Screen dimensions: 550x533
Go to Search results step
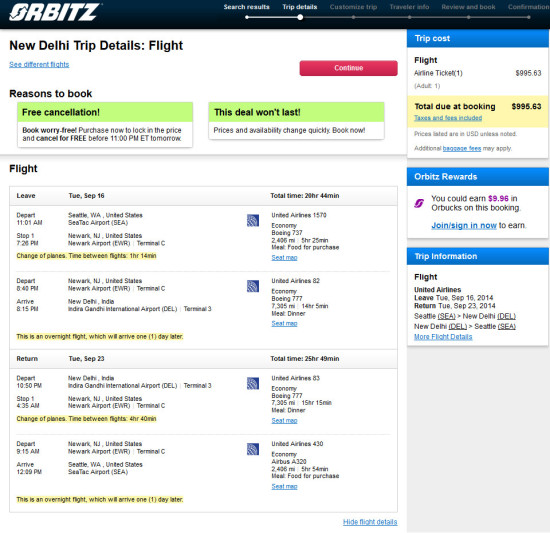pos(247,7)
